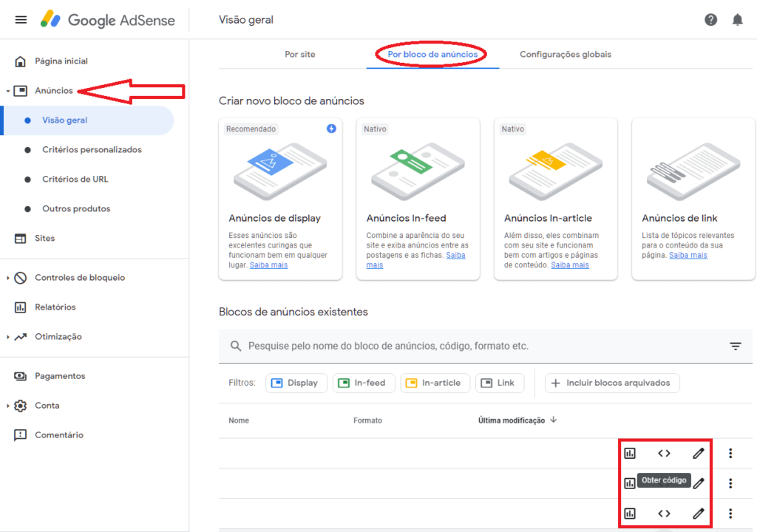Click the search magnifier icon in ad units search

point(236,346)
